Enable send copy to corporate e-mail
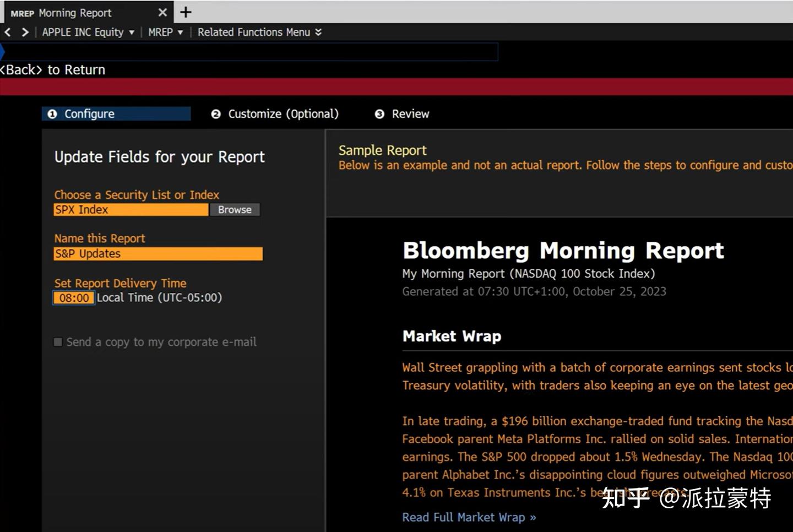This screenshot has width=793, height=532. (x=58, y=342)
